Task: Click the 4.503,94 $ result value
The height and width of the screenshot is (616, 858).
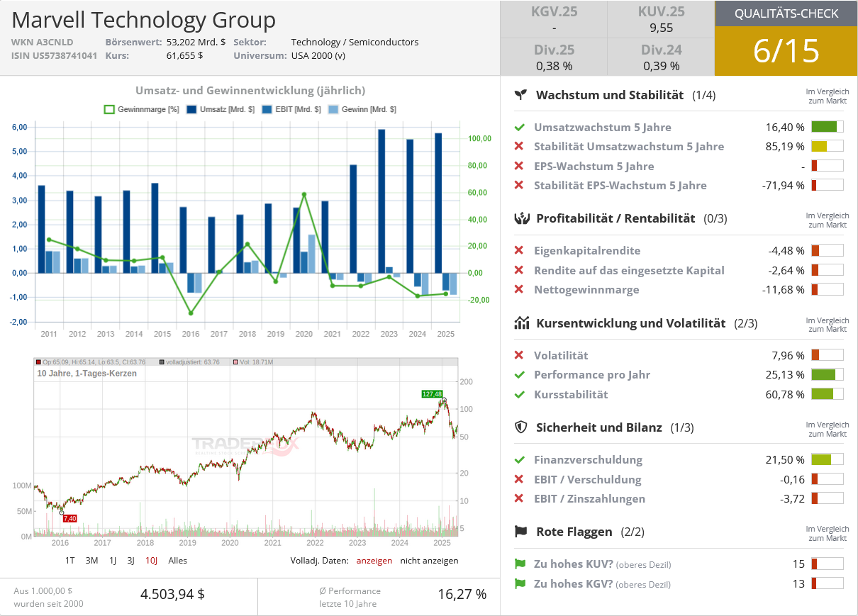Action: (x=172, y=594)
